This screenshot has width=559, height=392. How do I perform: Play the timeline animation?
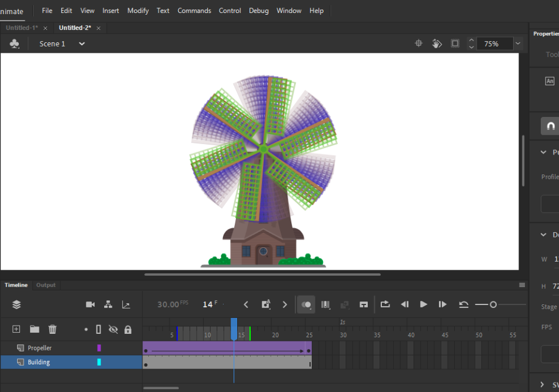click(424, 304)
